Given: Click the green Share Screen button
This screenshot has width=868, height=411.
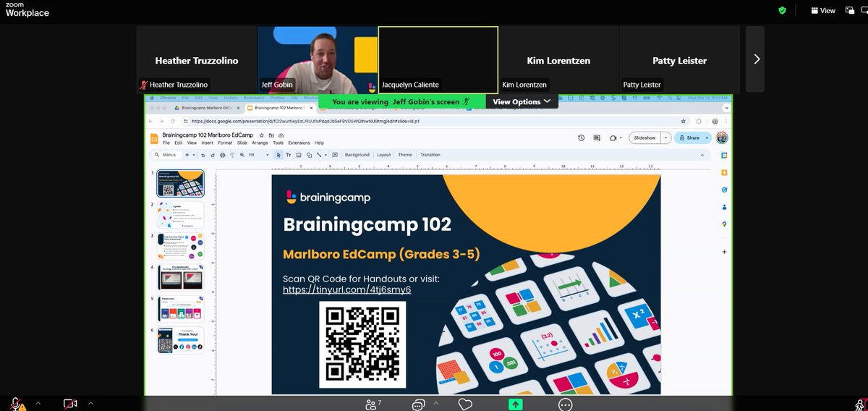Looking at the screenshot, I should point(516,404).
